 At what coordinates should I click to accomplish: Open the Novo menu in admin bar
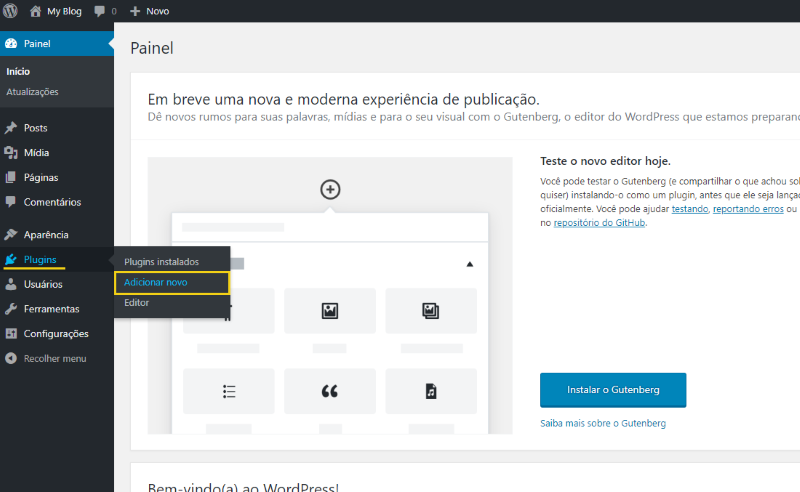[158, 11]
